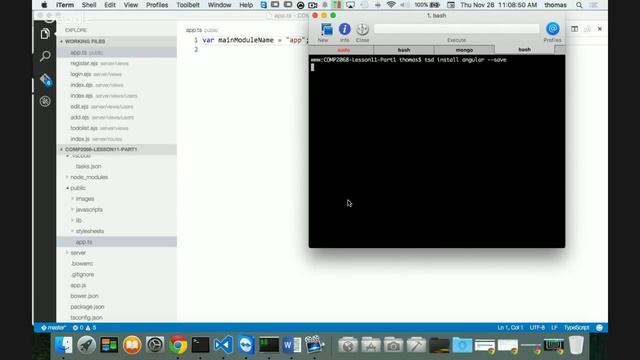Collapse the WORKING FILES section

point(116,41)
